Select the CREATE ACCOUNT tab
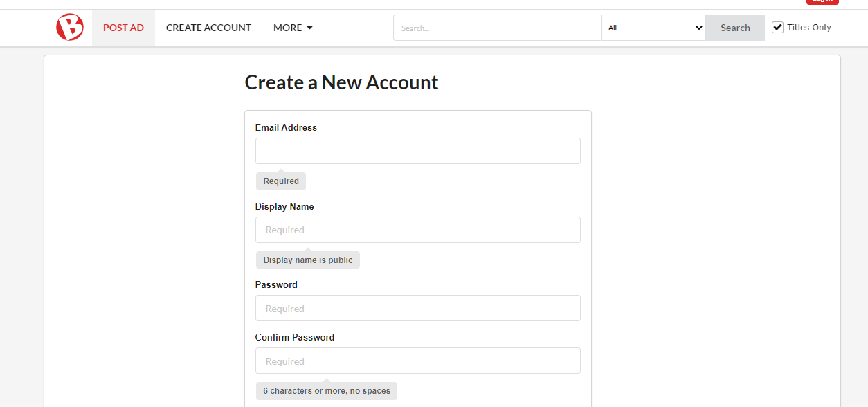The width and height of the screenshot is (868, 407). (208, 28)
